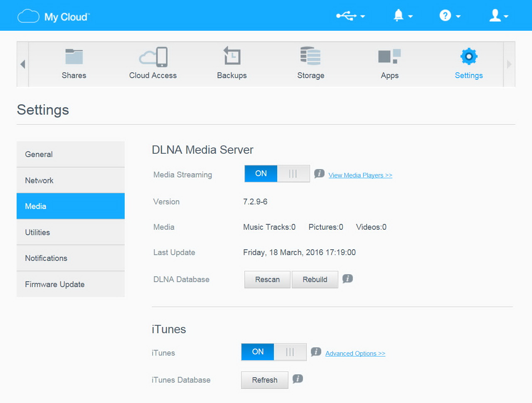
Task: Select the Notifications settings tab
Action: point(71,258)
